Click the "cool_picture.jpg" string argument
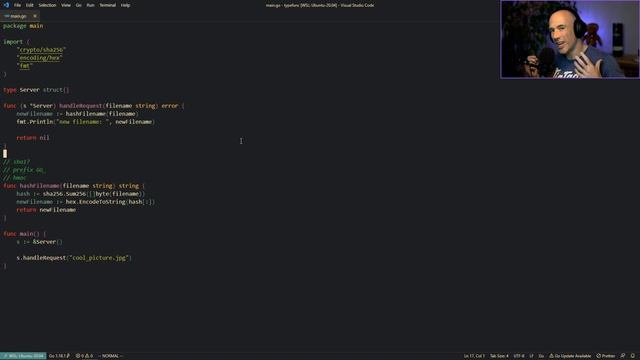 coord(99,258)
